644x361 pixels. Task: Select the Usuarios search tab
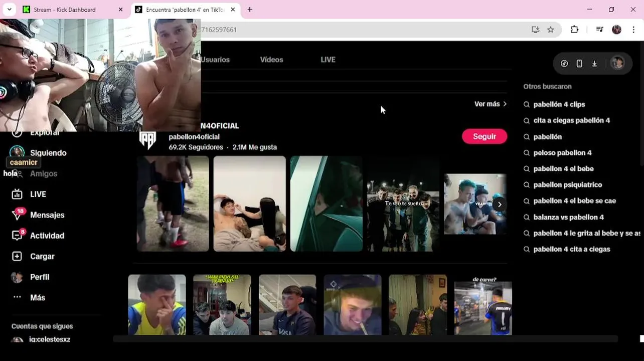pos(215,59)
